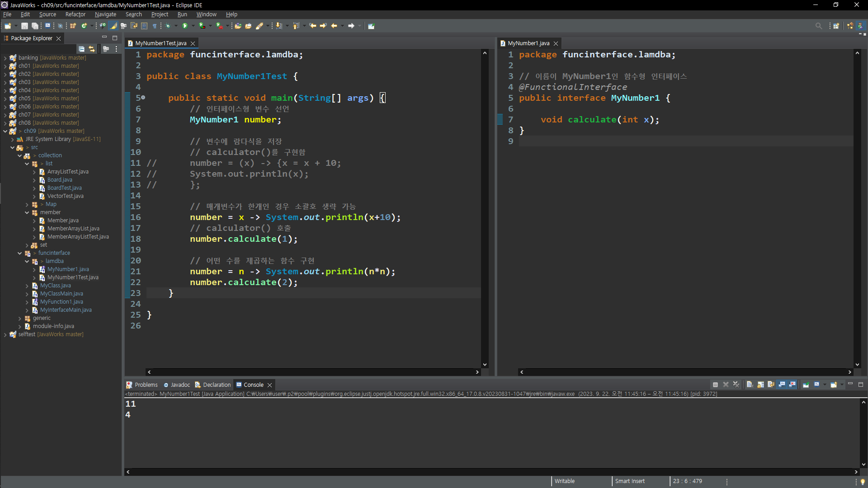Open the Refactor menu
Screen dimensions: 868x488
coord(75,14)
